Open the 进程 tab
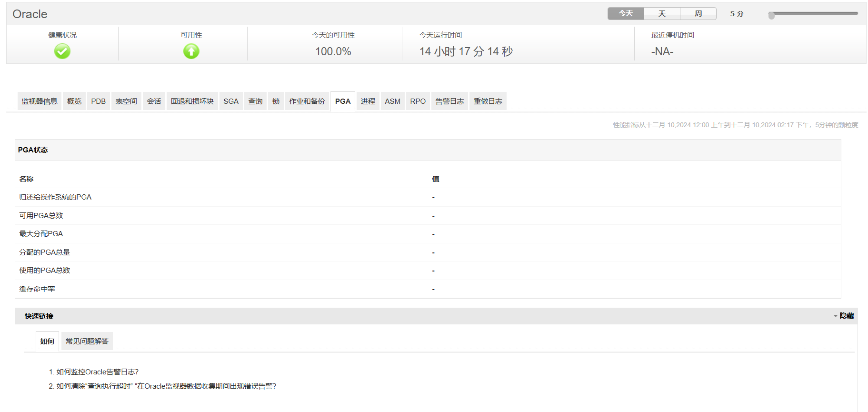The height and width of the screenshot is (412, 868). point(368,101)
